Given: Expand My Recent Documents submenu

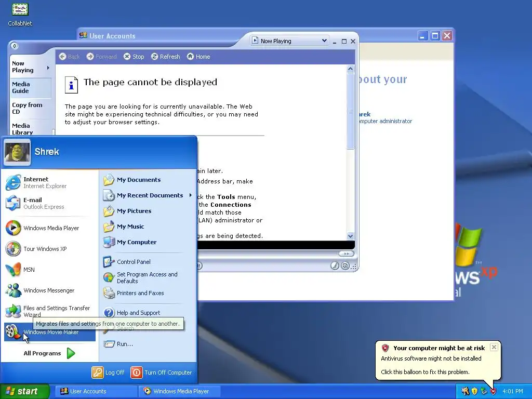Looking at the screenshot, I should click(147, 195).
